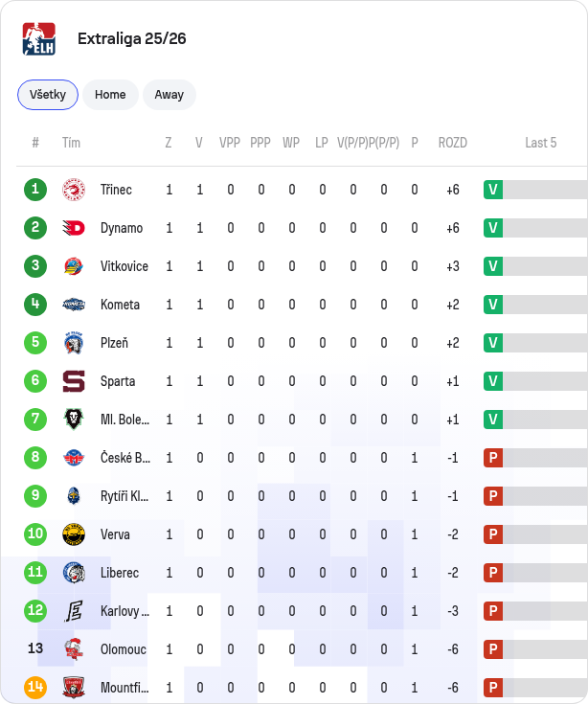Click Třinec's green V result badge
This screenshot has width=588, height=704.
coord(493,190)
